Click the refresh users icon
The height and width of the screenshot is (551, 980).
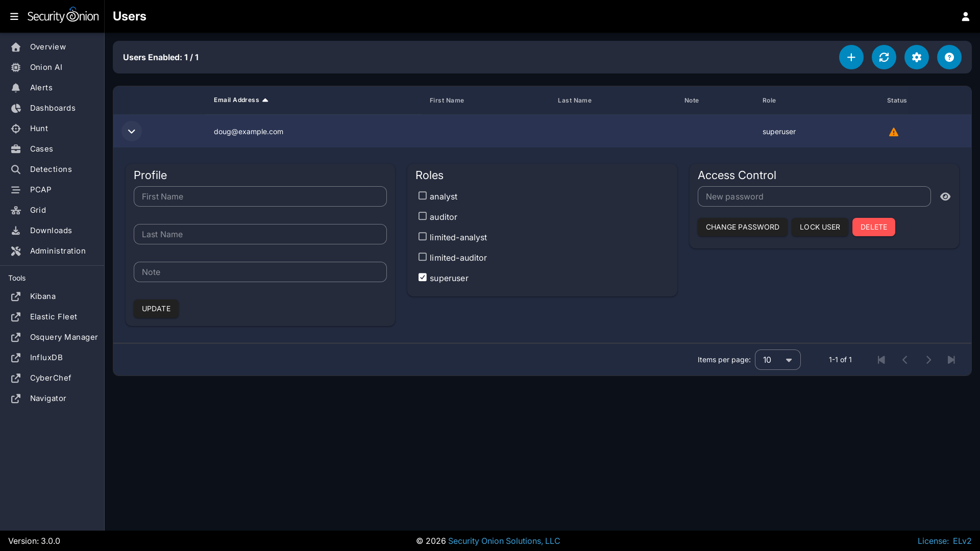click(884, 57)
